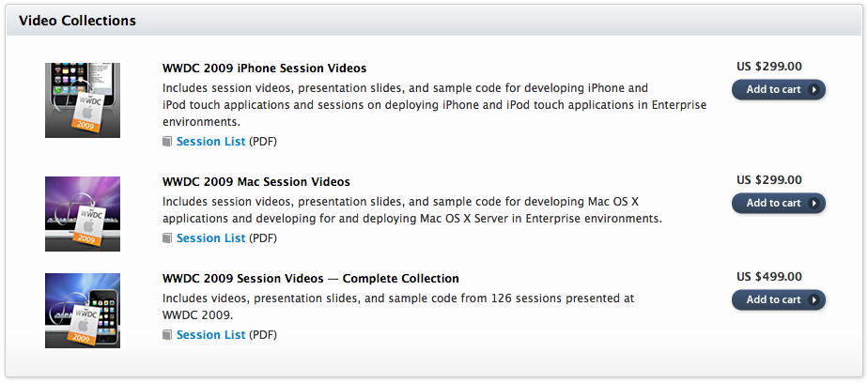Click the US $499.00 price label
Screen dimensions: 868x383
click(x=768, y=277)
